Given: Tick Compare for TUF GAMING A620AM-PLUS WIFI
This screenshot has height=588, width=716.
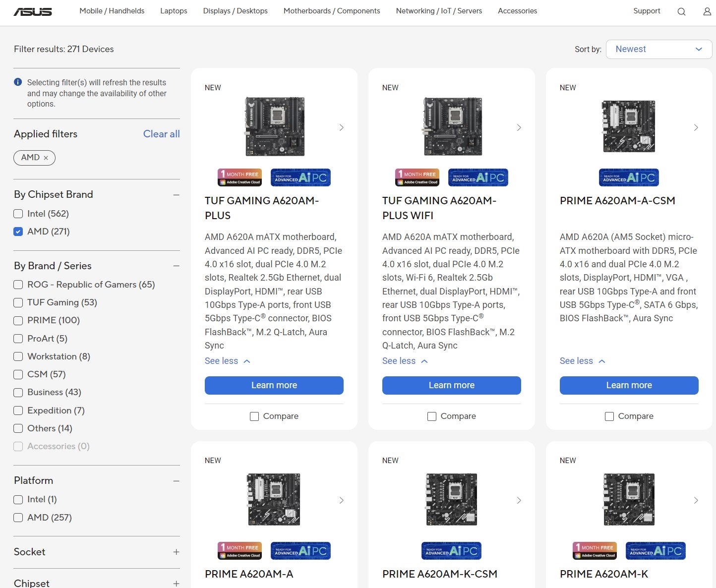Looking at the screenshot, I should point(432,416).
